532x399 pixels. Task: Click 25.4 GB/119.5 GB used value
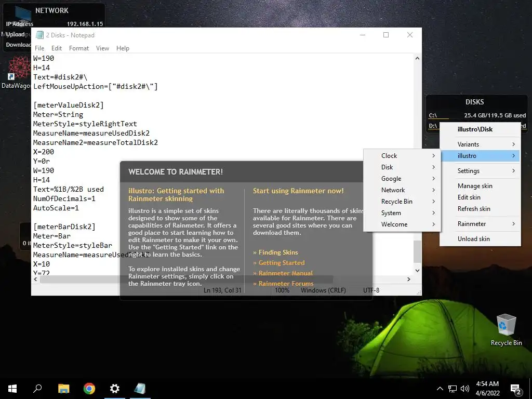495,115
